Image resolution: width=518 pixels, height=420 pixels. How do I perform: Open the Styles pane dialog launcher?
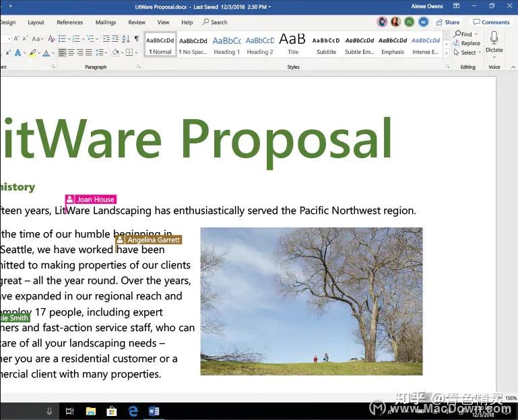[x=448, y=67]
